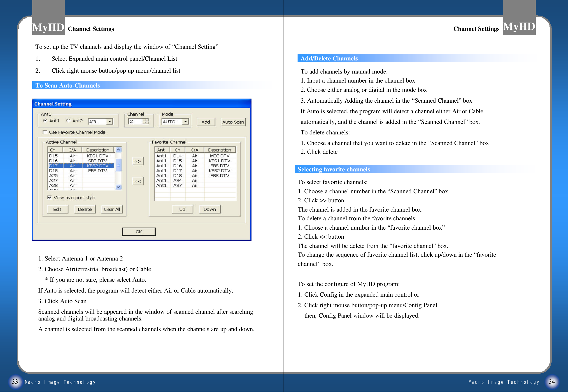
Task: Click the Auto Scan button
Action: (233, 122)
